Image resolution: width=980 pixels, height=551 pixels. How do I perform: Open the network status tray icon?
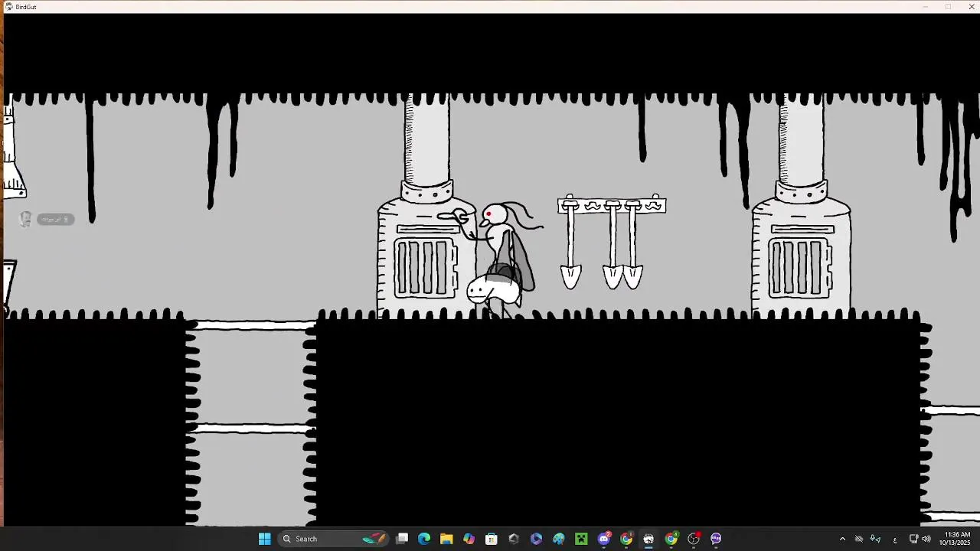click(913, 539)
